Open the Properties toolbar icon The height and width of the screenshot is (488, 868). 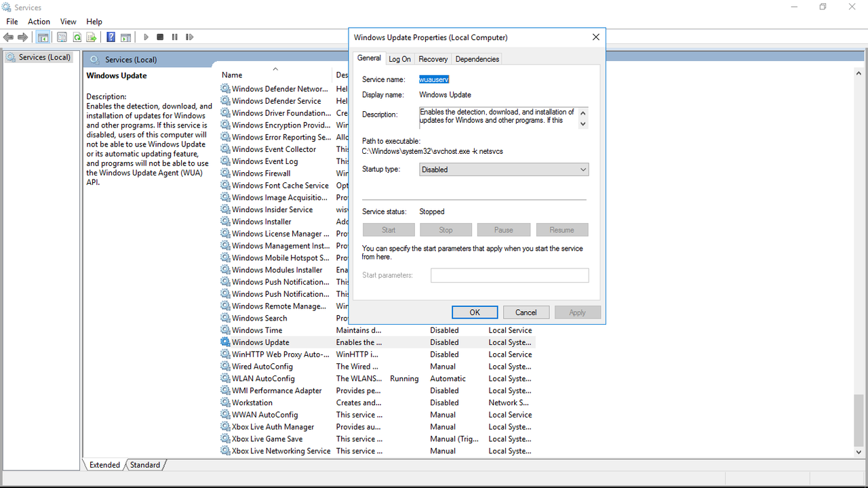coord(62,37)
